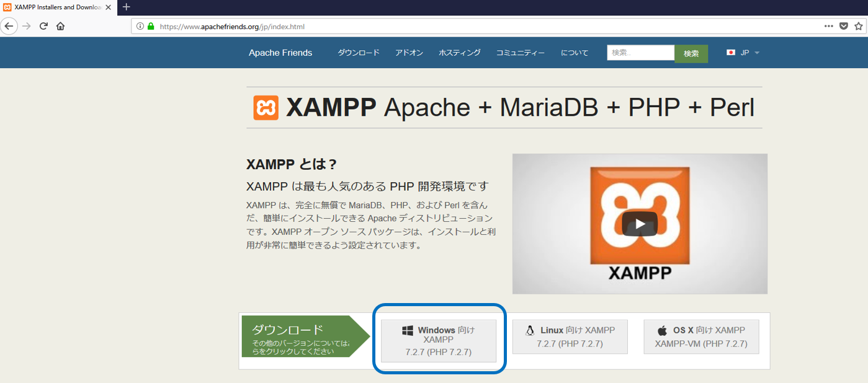Click the Japan flag icon
The image size is (868, 383).
(x=731, y=53)
